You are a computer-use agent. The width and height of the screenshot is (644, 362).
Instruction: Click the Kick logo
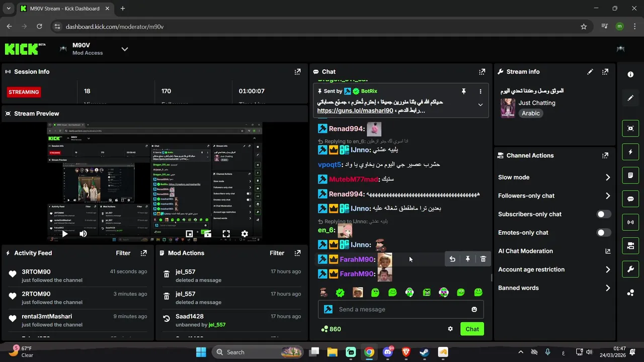coord(25,49)
